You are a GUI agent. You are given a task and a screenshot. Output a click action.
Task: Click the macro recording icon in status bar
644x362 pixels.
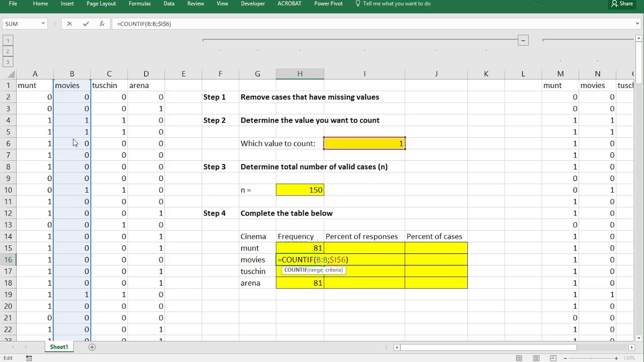pyautogui.click(x=29, y=358)
